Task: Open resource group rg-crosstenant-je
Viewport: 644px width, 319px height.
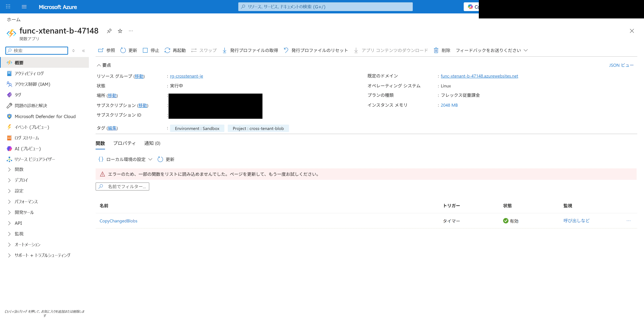Action: click(186, 76)
